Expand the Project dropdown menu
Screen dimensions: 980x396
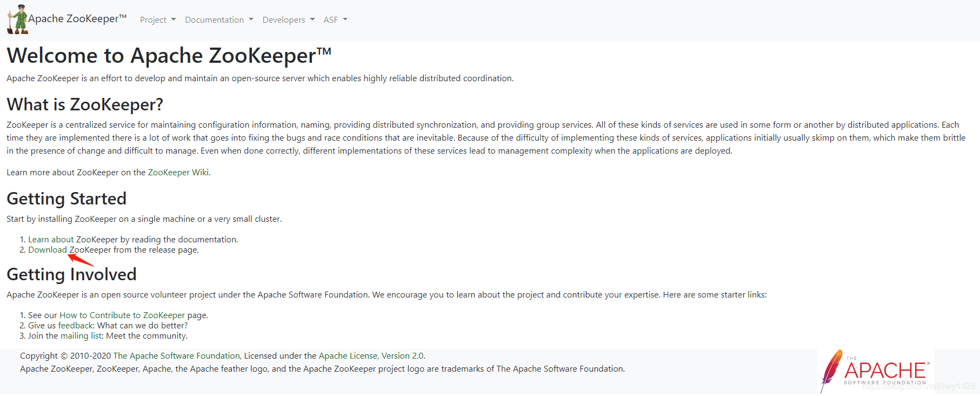pos(158,20)
